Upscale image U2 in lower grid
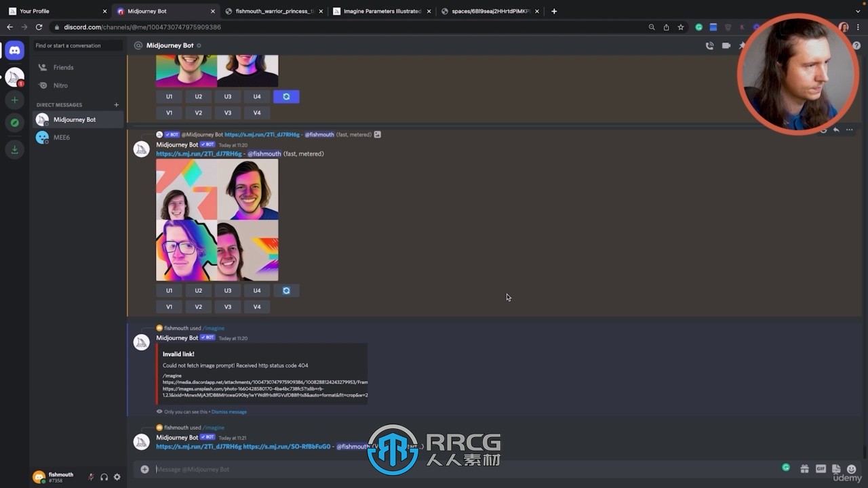Image resolution: width=868 pixels, height=488 pixels. click(198, 290)
